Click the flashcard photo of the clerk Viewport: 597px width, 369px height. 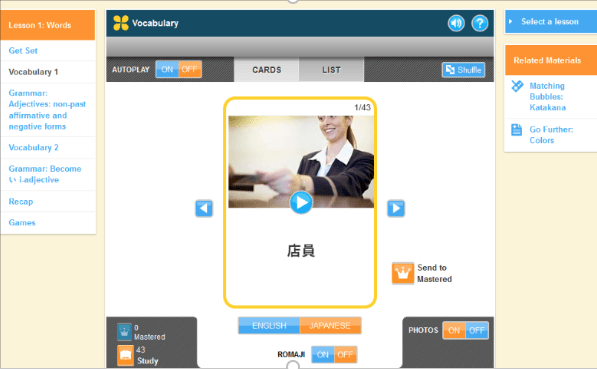pos(301,162)
